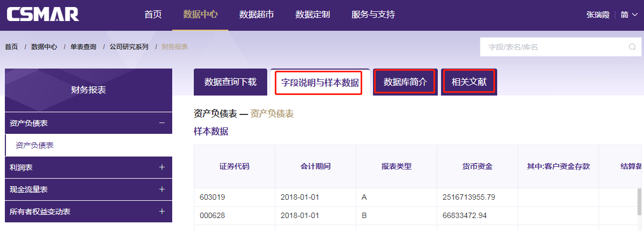Click the 证券代码 column header

coord(234,166)
